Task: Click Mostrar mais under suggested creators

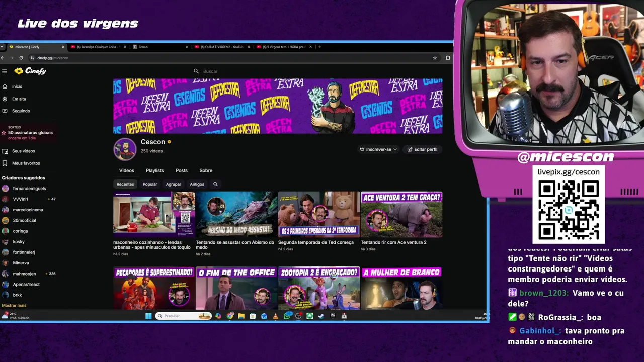Action: pos(14,305)
